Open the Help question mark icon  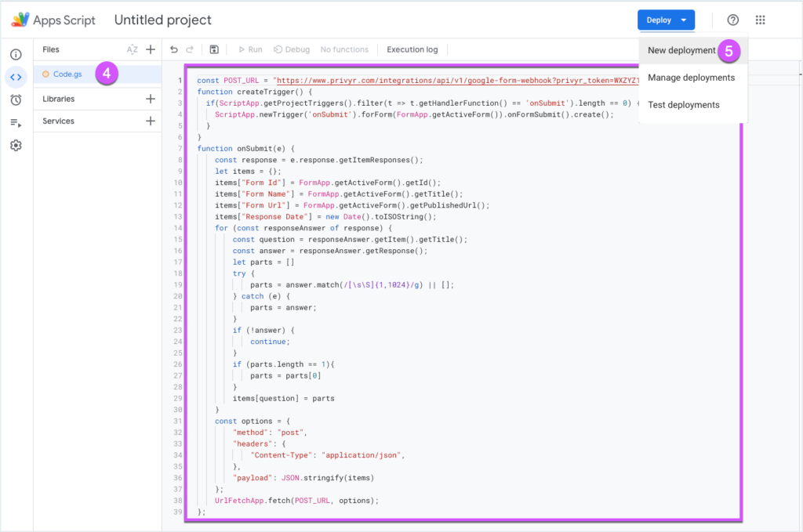tap(733, 20)
